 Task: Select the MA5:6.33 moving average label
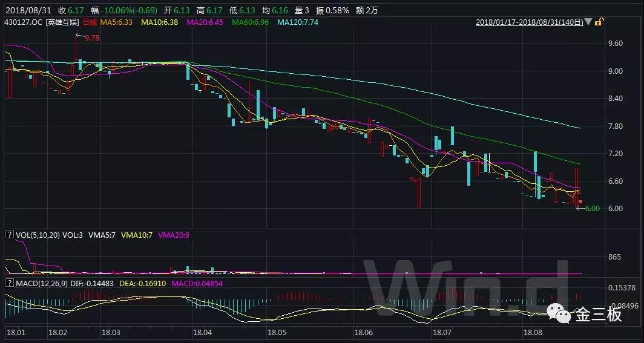117,22
